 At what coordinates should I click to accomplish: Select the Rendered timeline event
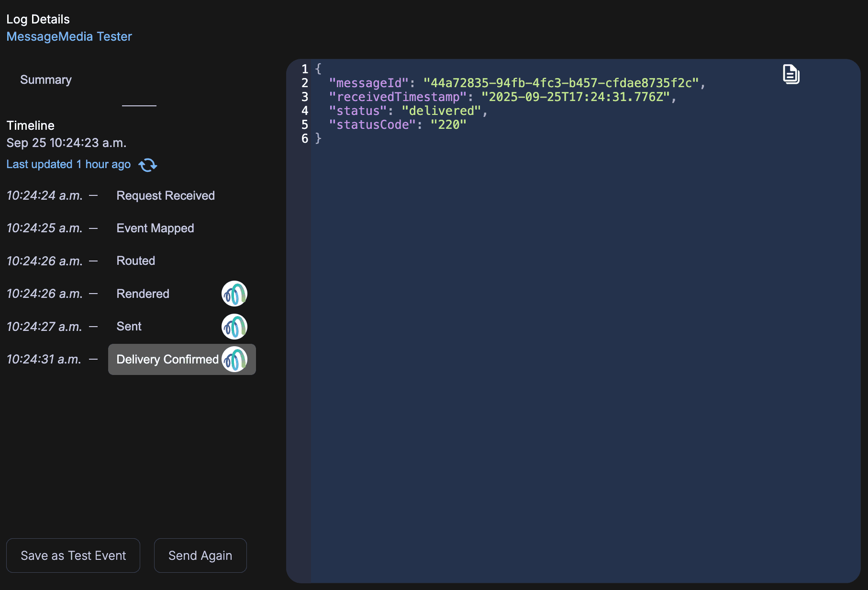coord(143,294)
